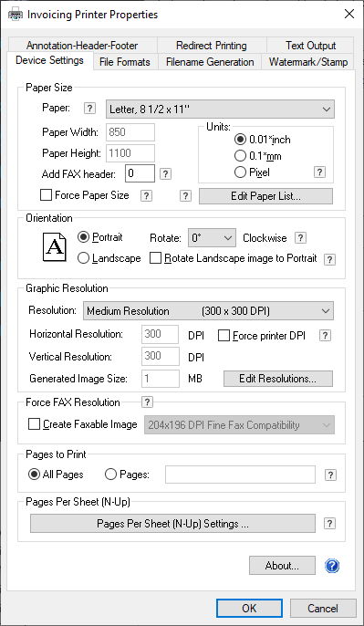Open the Watermark/Stamp tab
Viewport: 364px width, 626px height.
click(308, 62)
